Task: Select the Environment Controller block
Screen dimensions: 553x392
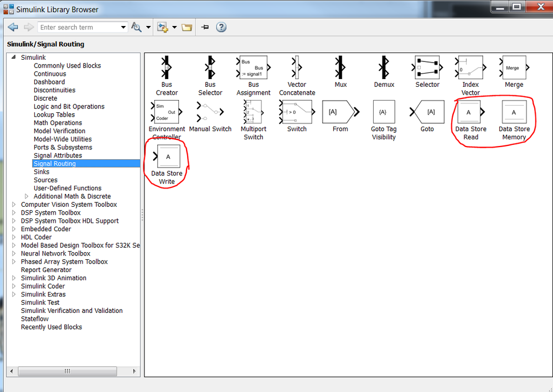Action: pyautogui.click(x=167, y=112)
